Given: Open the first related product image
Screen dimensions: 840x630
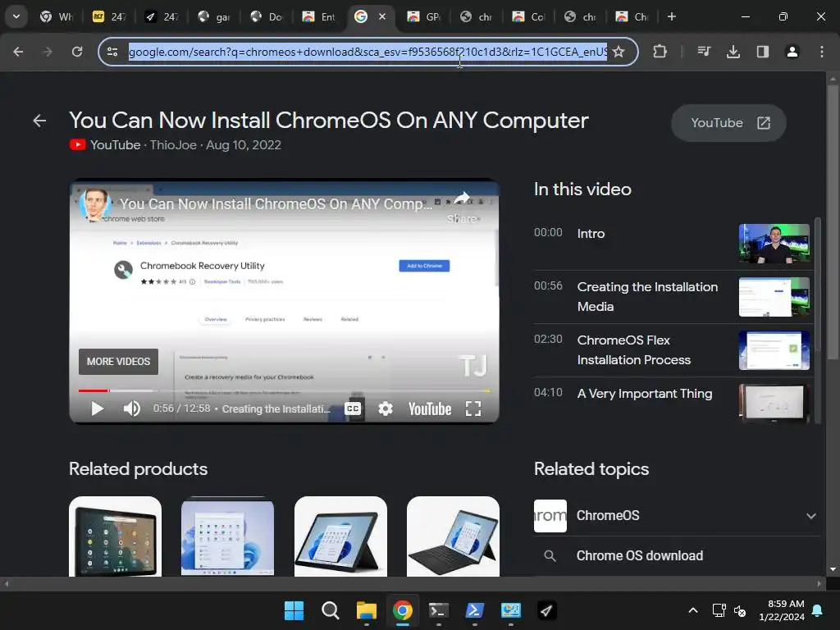Looking at the screenshot, I should click(115, 536).
